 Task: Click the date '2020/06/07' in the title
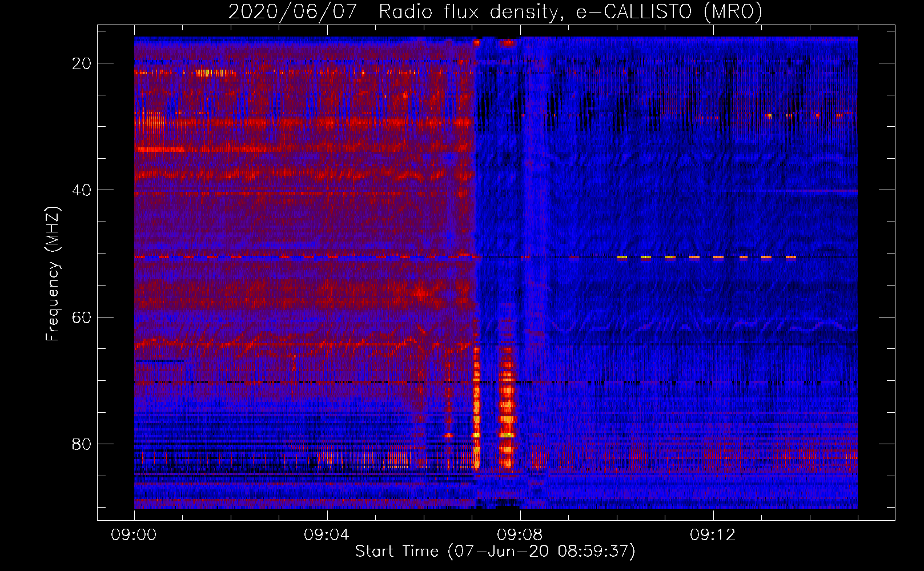tap(292, 11)
